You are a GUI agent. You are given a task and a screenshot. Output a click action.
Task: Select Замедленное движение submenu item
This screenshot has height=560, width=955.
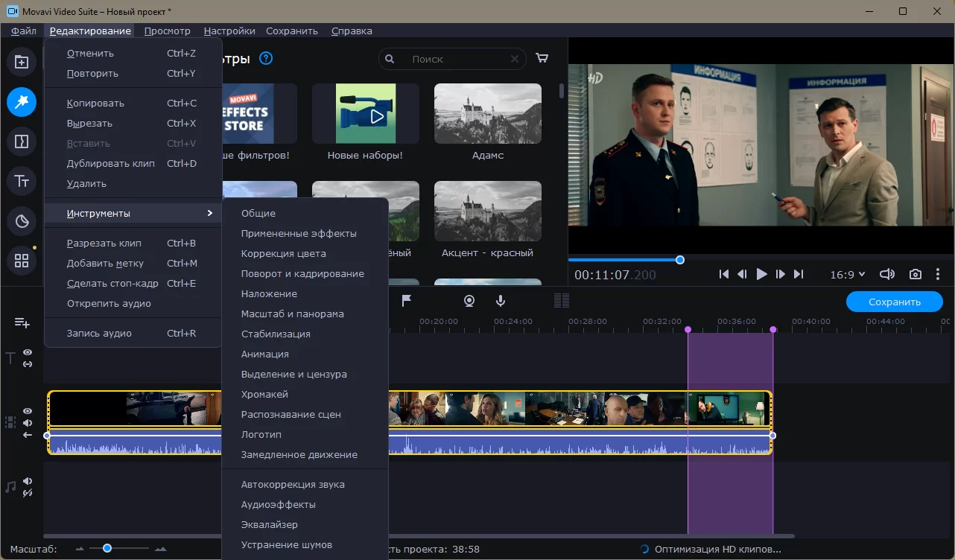pos(305,454)
